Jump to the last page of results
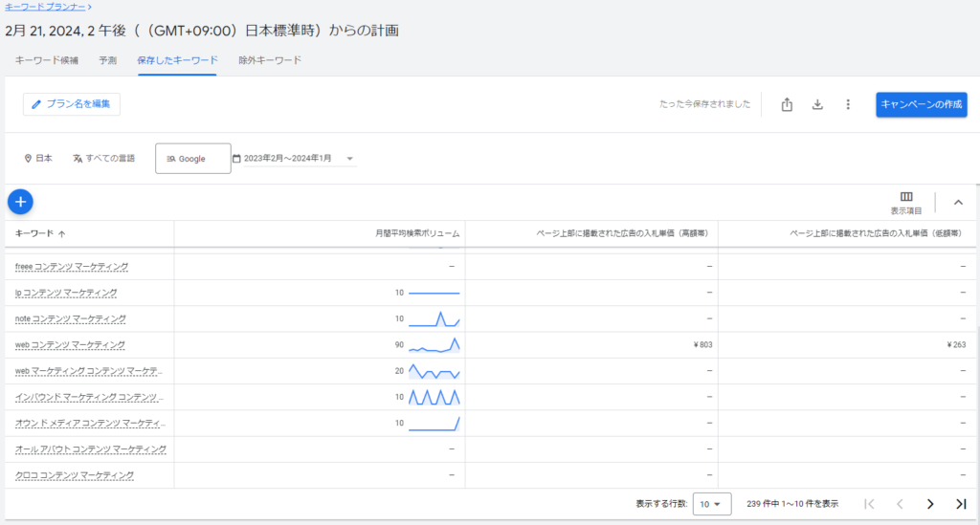This screenshot has width=980, height=525. [961, 504]
